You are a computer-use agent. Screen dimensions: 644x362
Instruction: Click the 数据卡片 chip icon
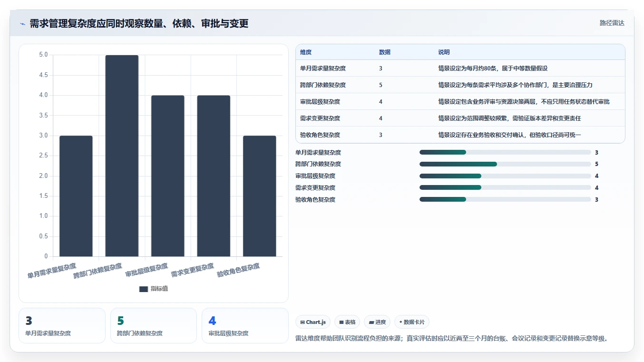[400, 322]
